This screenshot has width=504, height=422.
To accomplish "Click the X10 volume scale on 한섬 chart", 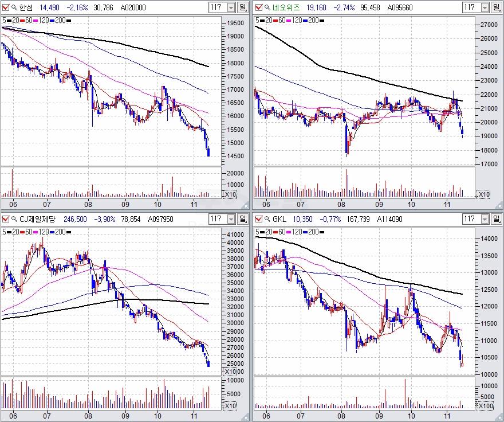I will tap(229, 194).
